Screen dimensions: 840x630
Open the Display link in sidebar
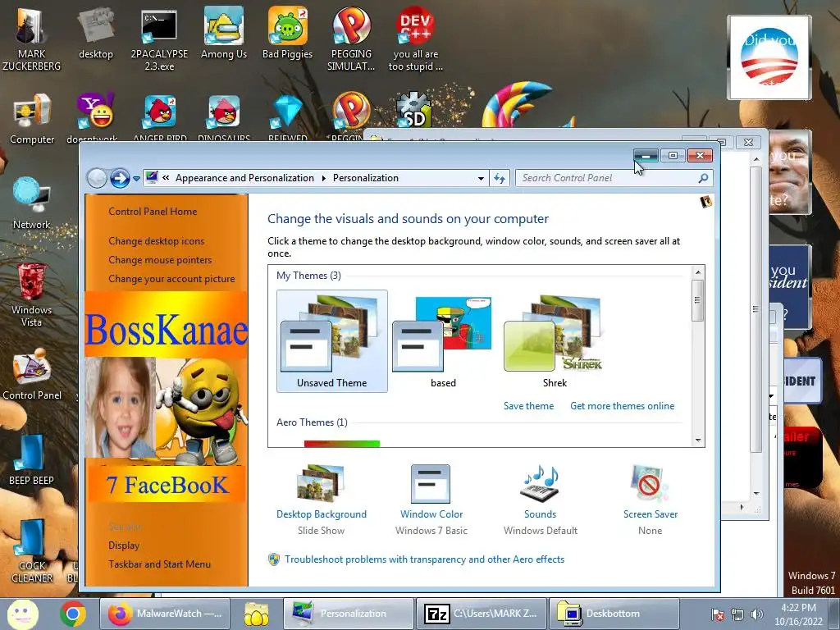[x=124, y=546]
